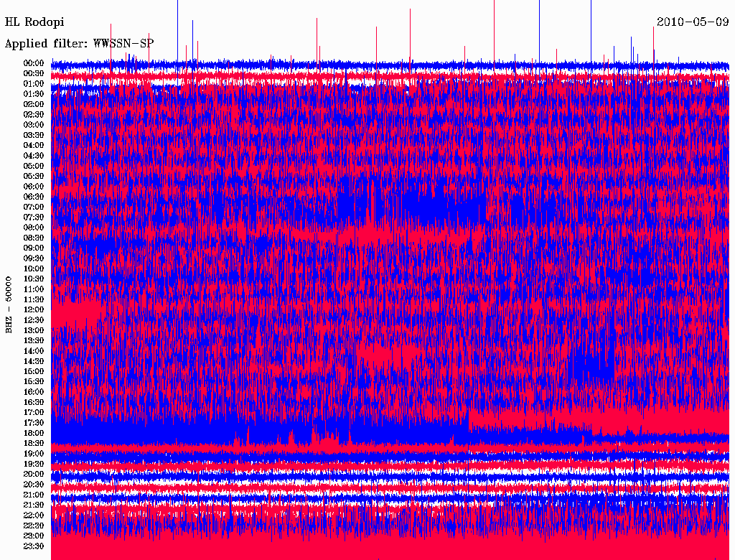
Task: Click the Applied filter WWSSN-SP label
Action: (x=79, y=44)
